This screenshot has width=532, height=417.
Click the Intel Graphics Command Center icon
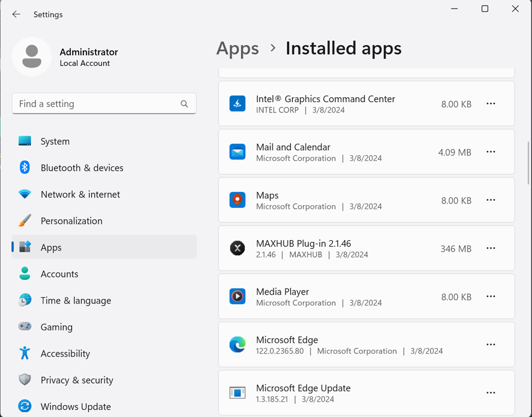(237, 104)
